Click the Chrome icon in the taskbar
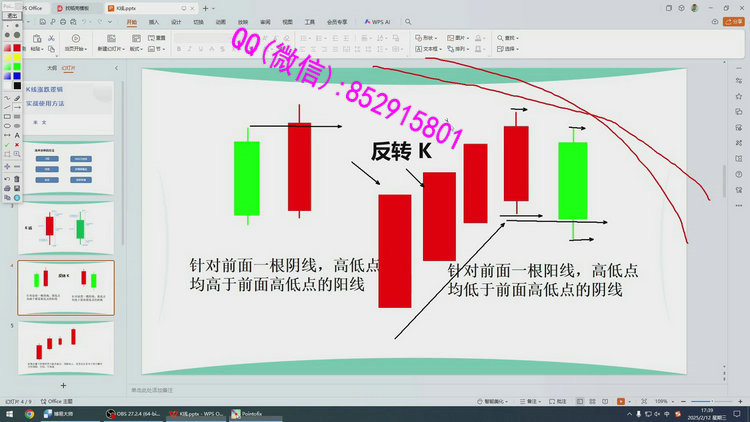750x422 pixels. (29, 413)
